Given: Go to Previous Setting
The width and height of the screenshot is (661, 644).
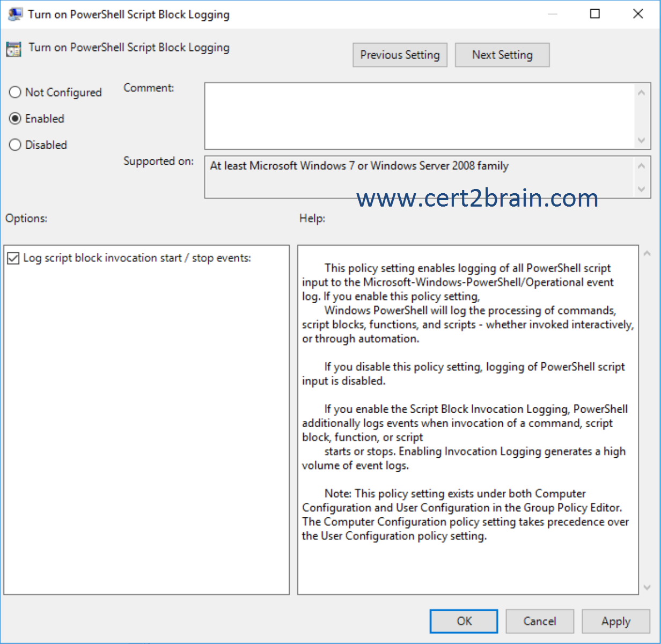Looking at the screenshot, I should pyautogui.click(x=400, y=55).
